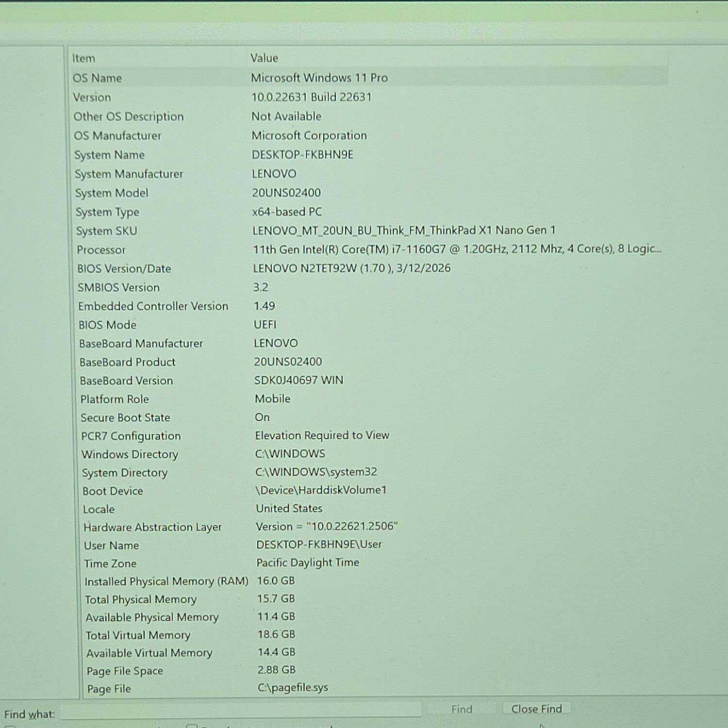
Task: Select the System Type row
Action: (x=368, y=212)
